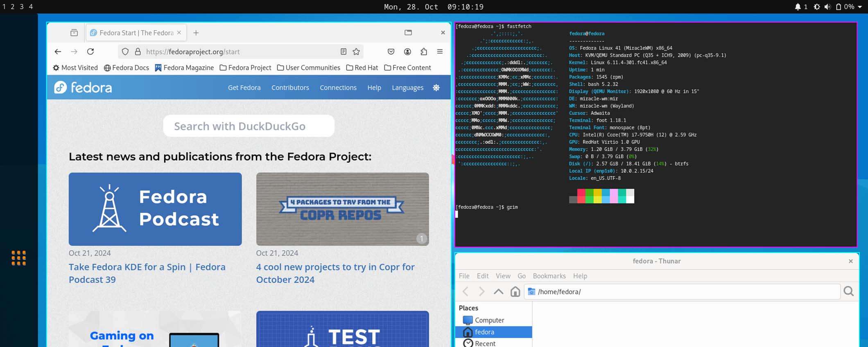Open the Most Visited bookmarks dropdown
Image resolution: width=868 pixels, height=347 pixels.
(75, 68)
